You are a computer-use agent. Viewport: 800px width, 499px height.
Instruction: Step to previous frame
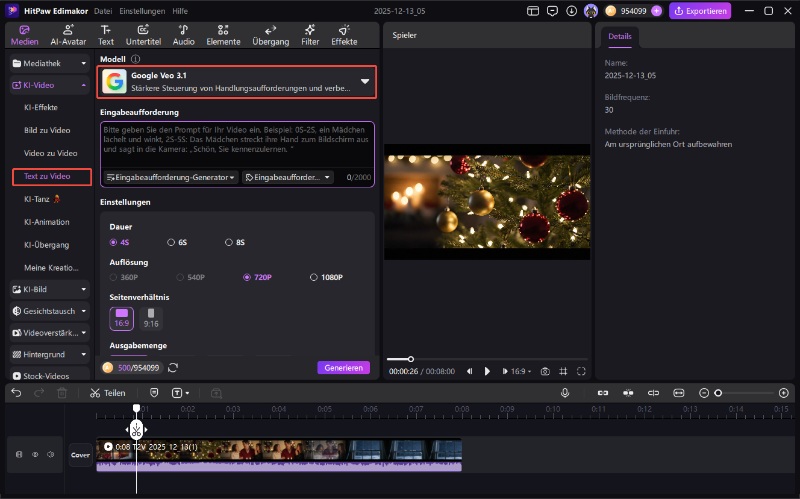(469, 371)
